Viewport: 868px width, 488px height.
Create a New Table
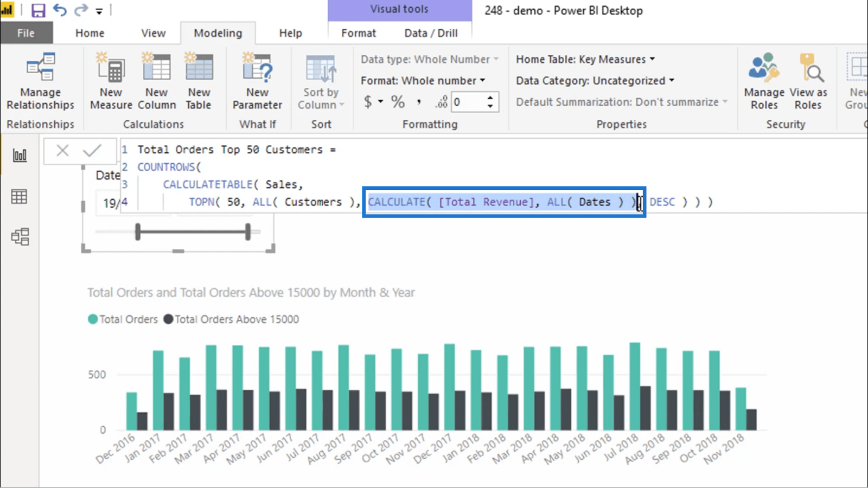point(199,81)
